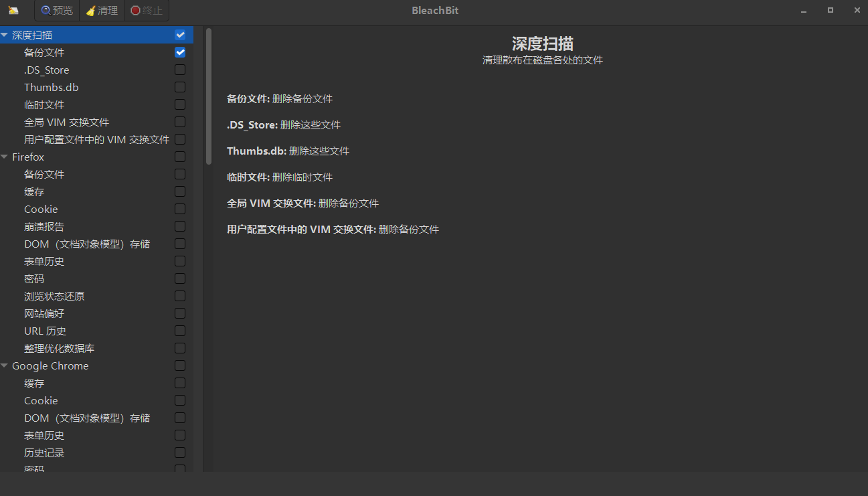Select the 网站偏好 tree row

[x=96, y=313]
